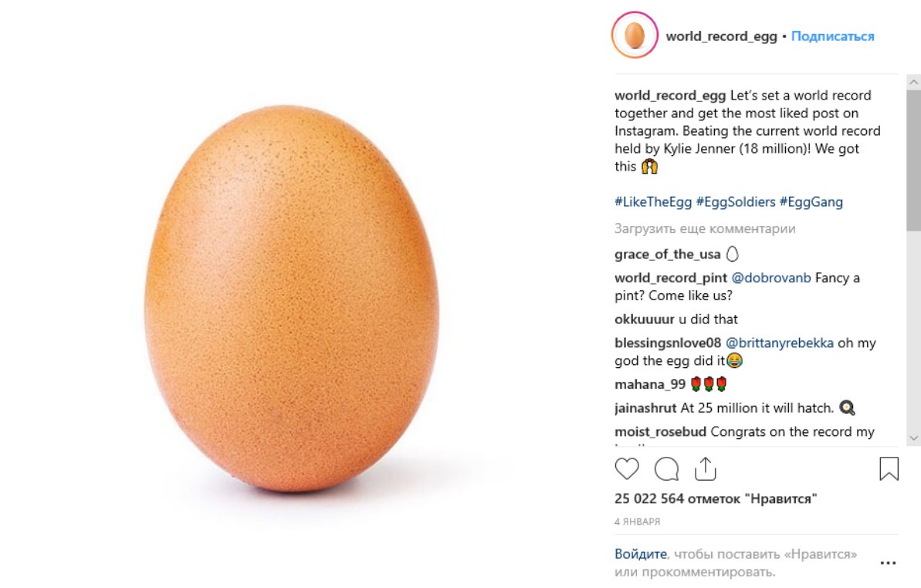Click the egg photo
The height and width of the screenshot is (588, 921).
click(x=291, y=298)
